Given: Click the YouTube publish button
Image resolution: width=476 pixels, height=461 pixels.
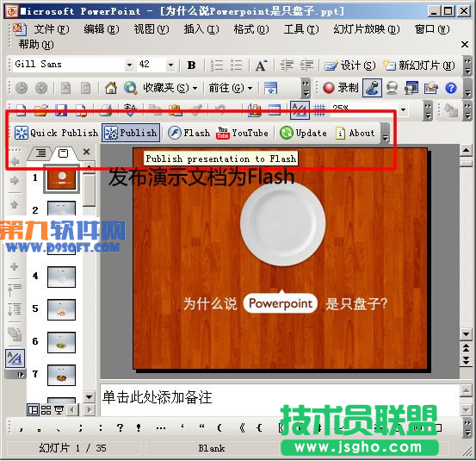Looking at the screenshot, I should (x=242, y=133).
